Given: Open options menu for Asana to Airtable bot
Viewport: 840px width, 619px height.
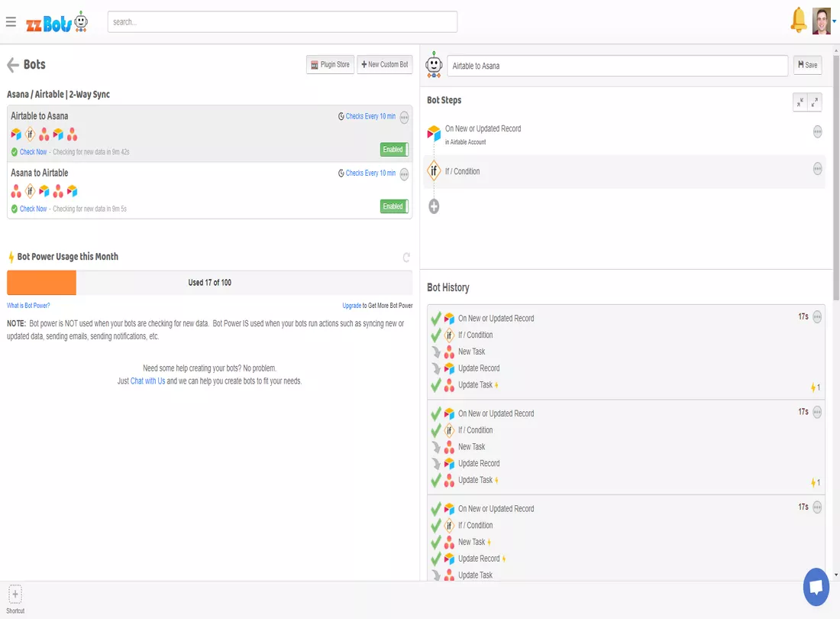Looking at the screenshot, I should pos(405,174).
